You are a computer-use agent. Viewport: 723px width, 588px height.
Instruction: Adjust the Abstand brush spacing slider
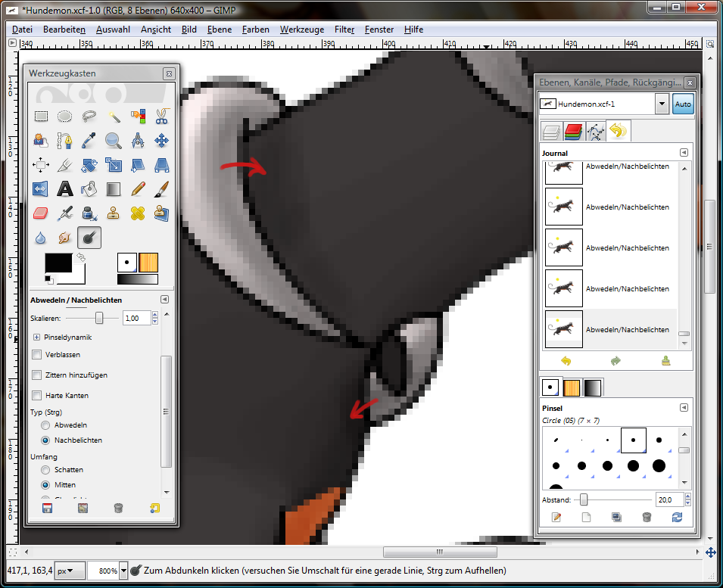584,499
